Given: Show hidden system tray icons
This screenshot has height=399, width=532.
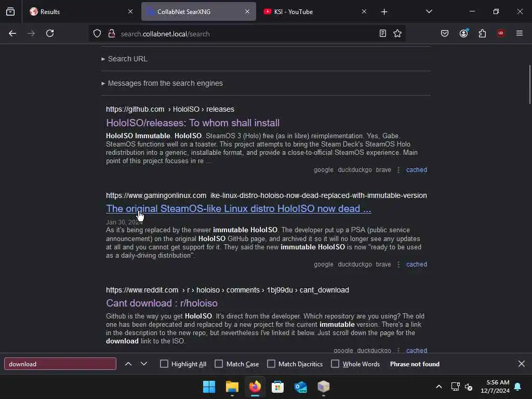Looking at the screenshot, I should 438,387.
